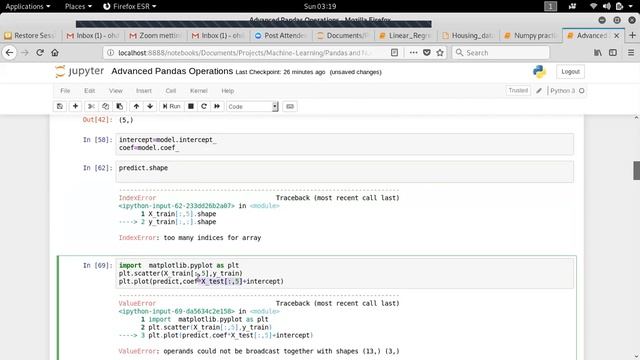Open the File menu in Jupyter
The height and width of the screenshot is (360, 640).
65,91
